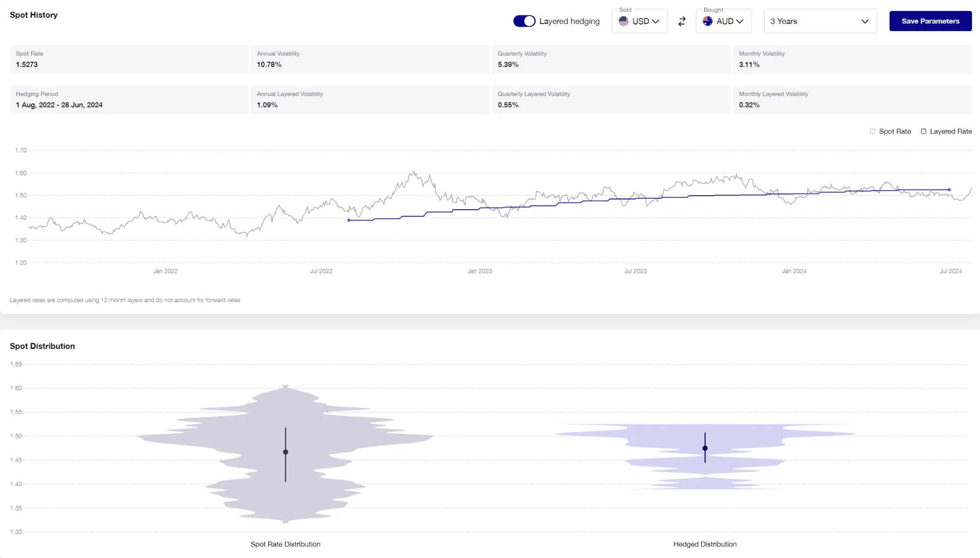Screen dimensions: 980x558
Task: Expand the 3 Years period dropdown
Action: (x=820, y=21)
